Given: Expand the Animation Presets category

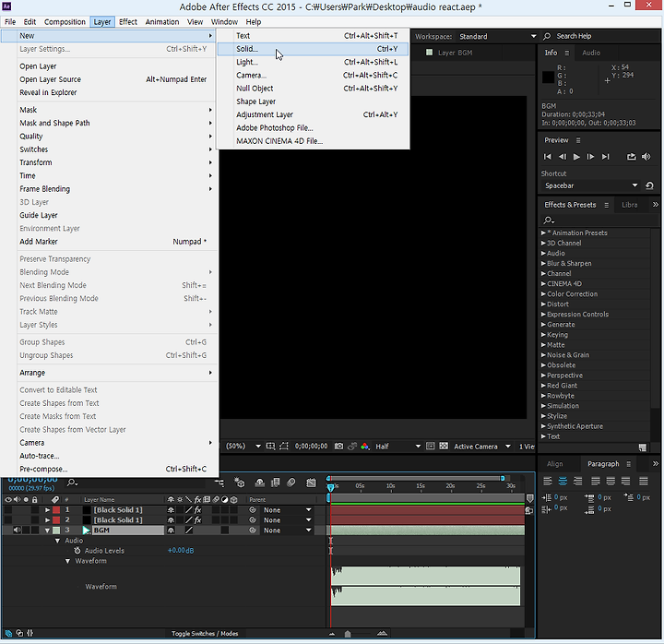Looking at the screenshot, I should click(543, 233).
